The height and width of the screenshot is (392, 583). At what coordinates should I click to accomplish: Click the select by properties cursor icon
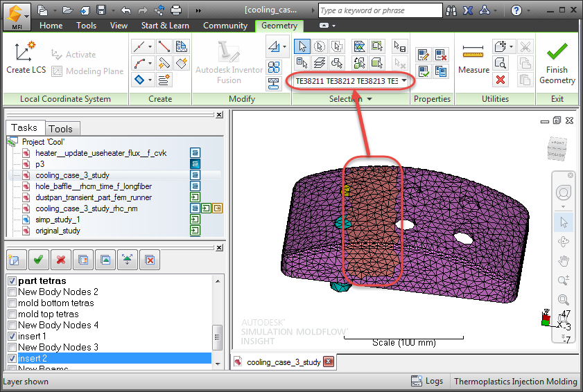pyautogui.click(x=302, y=63)
